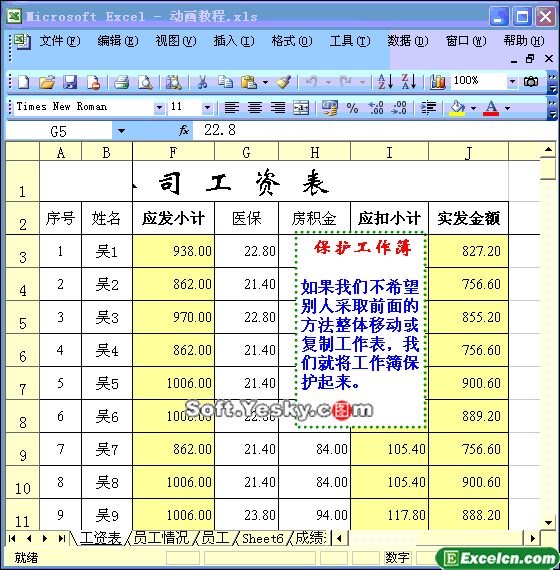Click the camera snapshot icon
Screen dimensions: 560x570
[x=531, y=82]
